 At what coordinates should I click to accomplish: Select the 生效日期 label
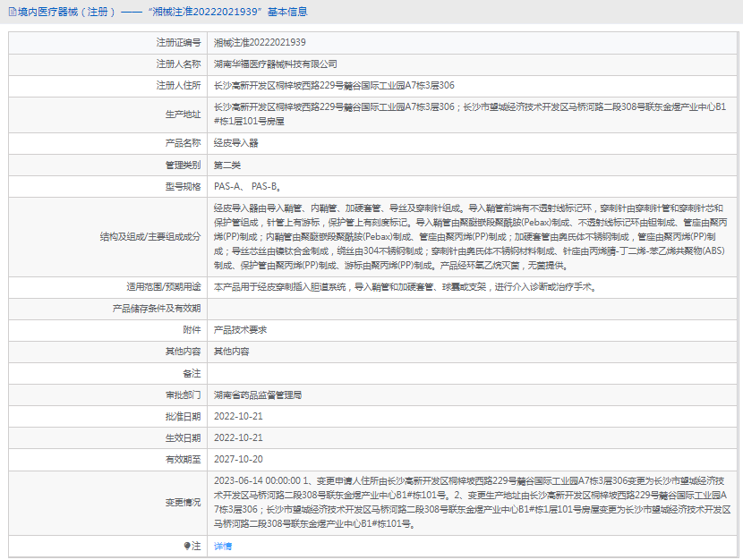[183, 437]
